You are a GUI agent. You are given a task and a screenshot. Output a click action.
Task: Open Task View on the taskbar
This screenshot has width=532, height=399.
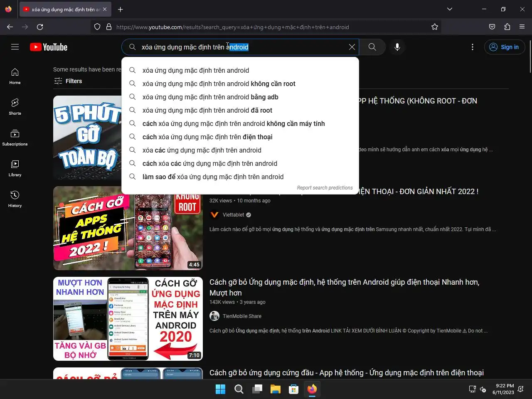pos(257,389)
